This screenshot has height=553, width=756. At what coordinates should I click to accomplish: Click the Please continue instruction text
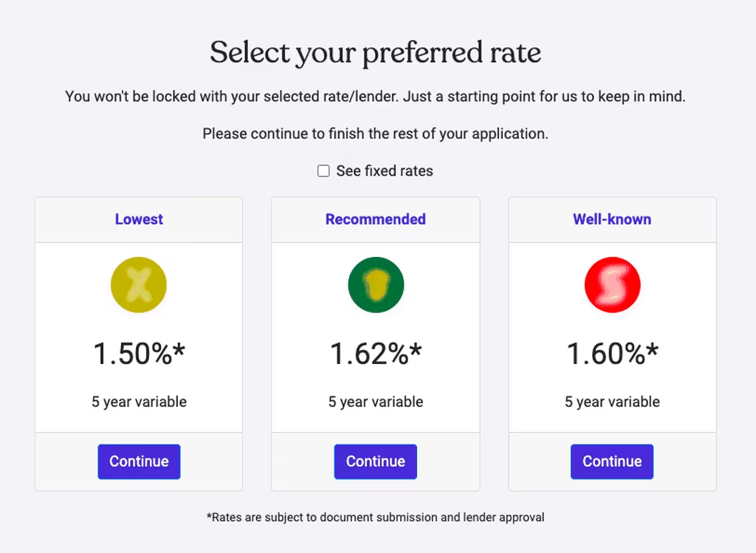click(376, 134)
